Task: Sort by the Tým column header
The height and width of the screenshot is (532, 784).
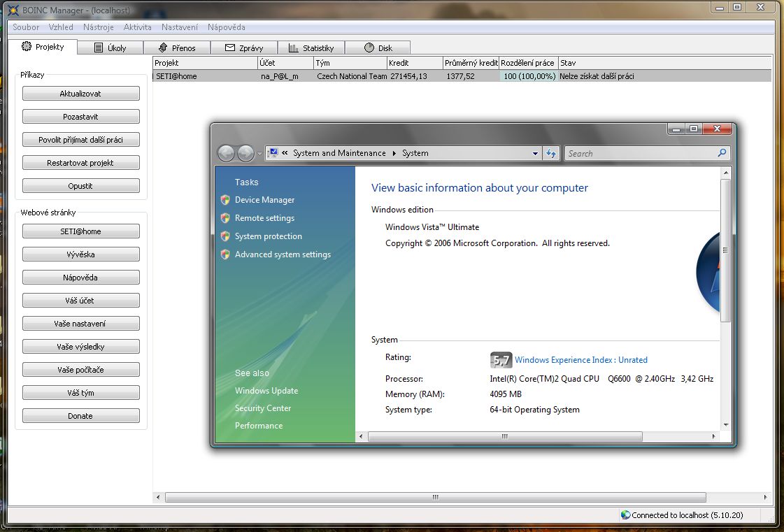Action: click(350, 63)
